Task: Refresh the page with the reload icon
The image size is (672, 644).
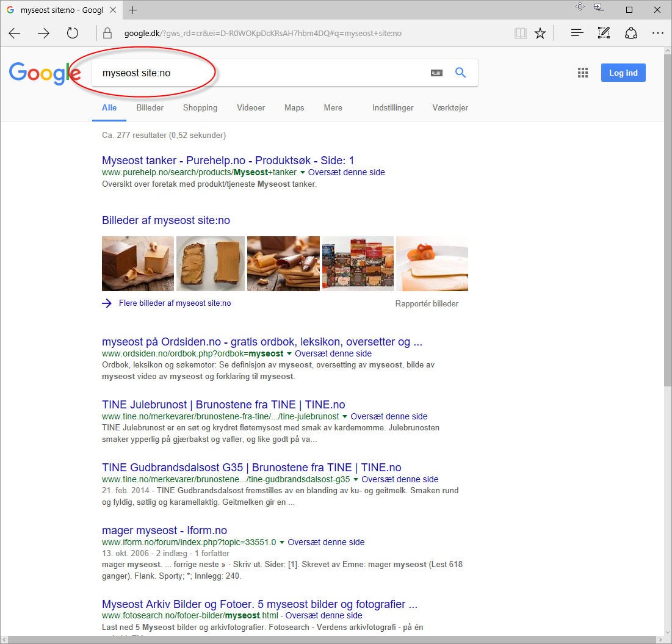Action: coord(73,34)
